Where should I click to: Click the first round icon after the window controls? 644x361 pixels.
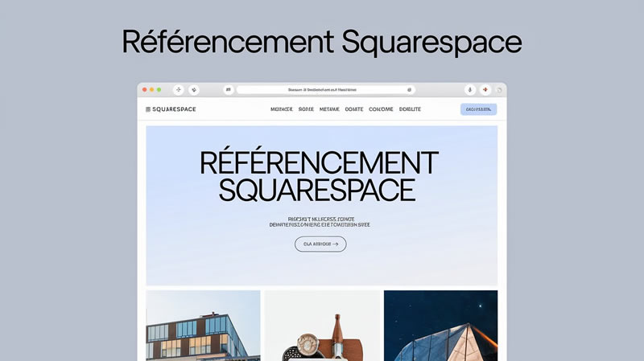point(178,90)
